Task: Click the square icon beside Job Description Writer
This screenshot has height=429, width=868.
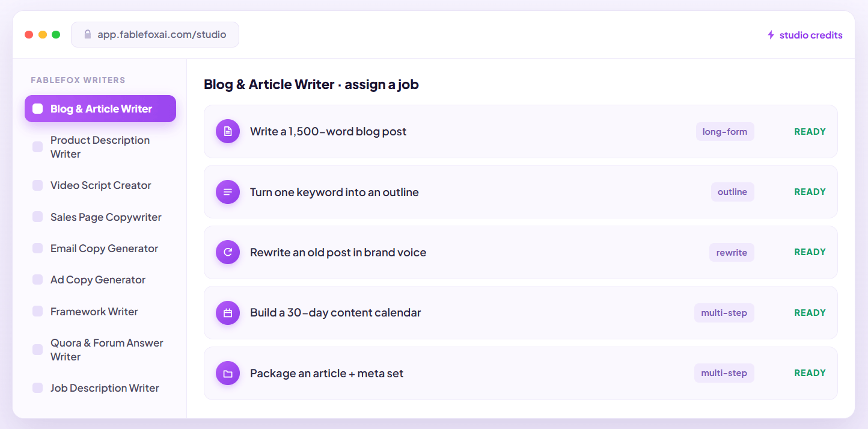Action: tap(38, 388)
